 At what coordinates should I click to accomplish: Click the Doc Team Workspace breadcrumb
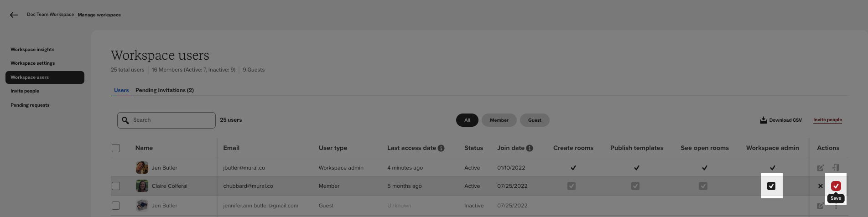pos(50,15)
